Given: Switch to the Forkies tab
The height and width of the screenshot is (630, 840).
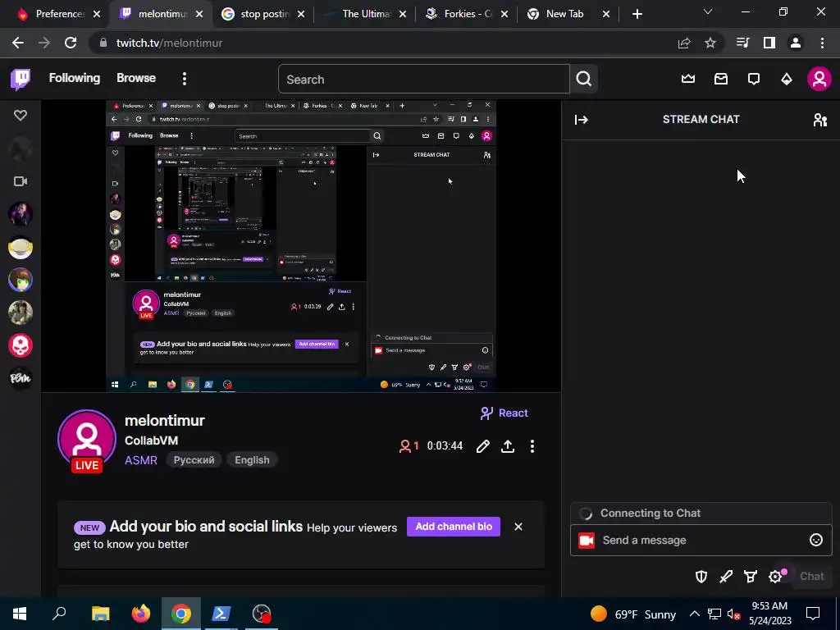Looking at the screenshot, I should (467, 14).
